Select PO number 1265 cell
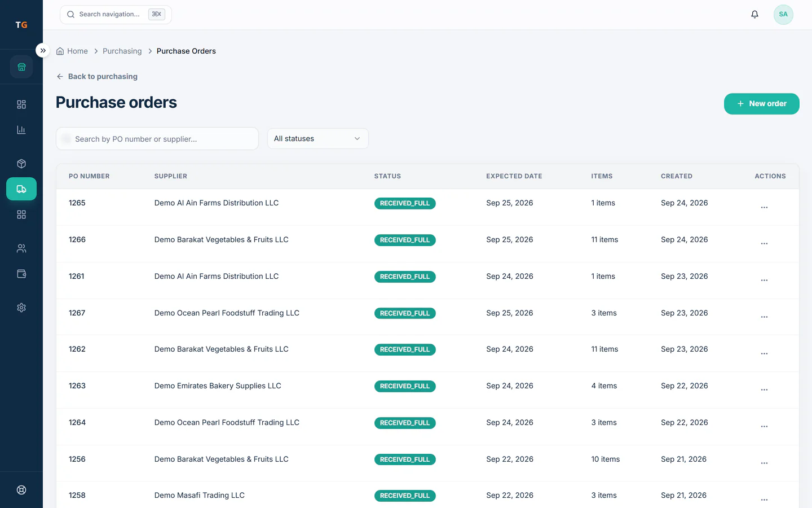Viewport: 812px width, 508px height. (77, 203)
